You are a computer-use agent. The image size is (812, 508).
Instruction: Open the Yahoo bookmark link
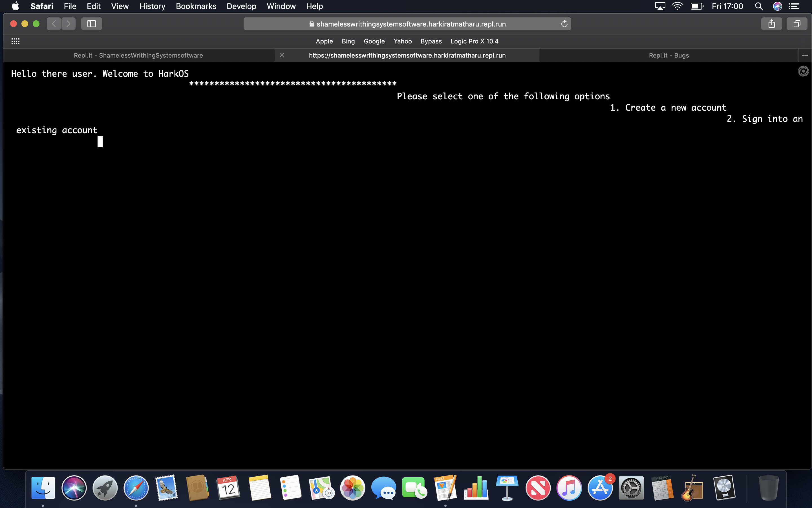click(403, 41)
